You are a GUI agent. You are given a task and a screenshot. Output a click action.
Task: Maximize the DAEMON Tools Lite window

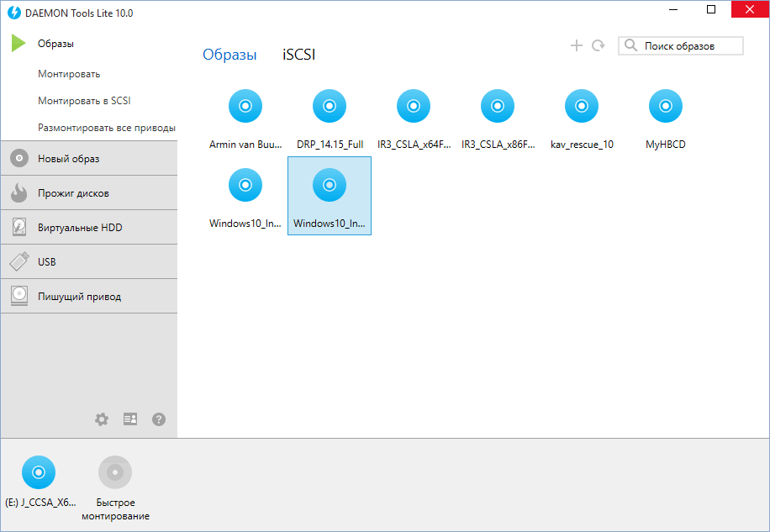click(x=711, y=9)
